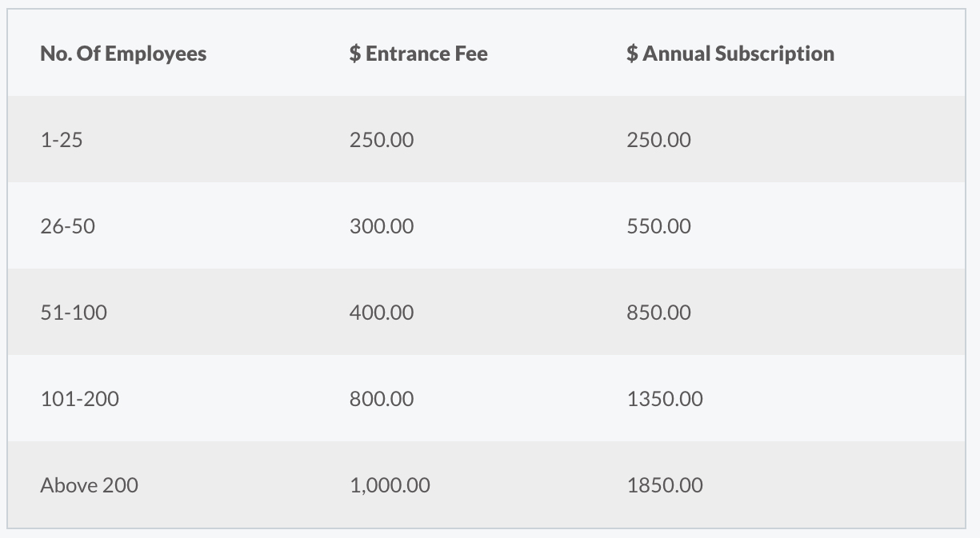
Task: Select the 101-200 employees cell
Action: pos(79,399)
